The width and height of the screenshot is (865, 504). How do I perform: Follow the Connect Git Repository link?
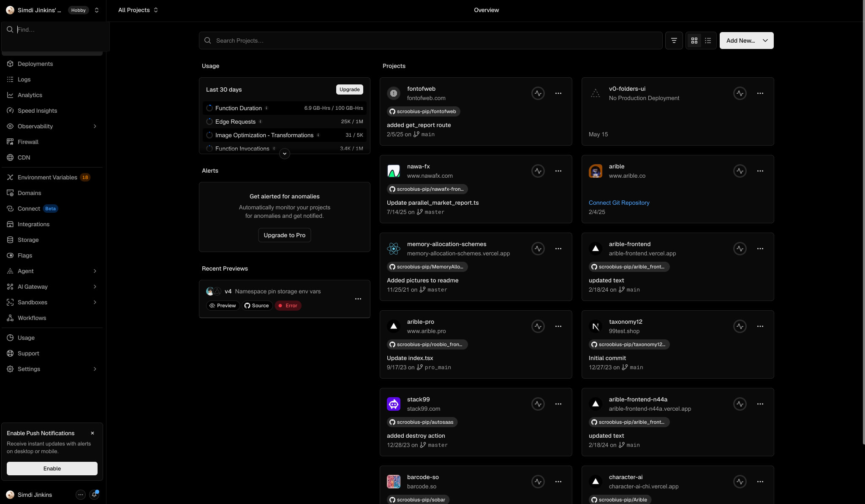619,203
